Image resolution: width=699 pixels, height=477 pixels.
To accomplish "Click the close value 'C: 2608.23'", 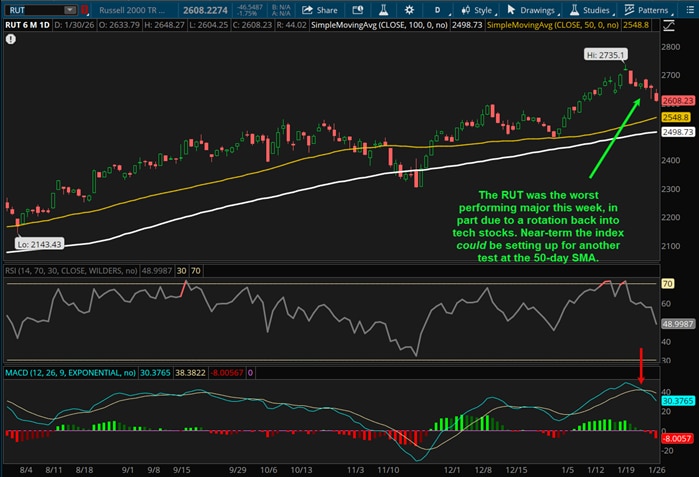I will [x=252, y=25].
